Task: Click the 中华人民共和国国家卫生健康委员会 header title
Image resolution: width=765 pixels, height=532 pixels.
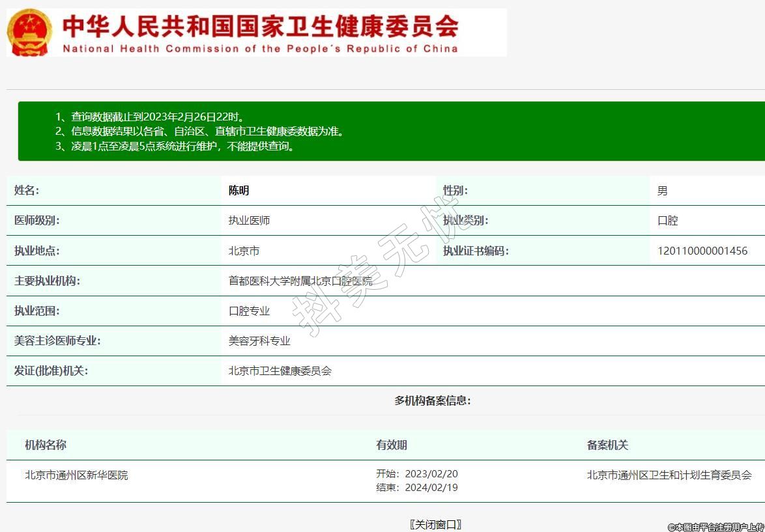Action: click(261, 26)
